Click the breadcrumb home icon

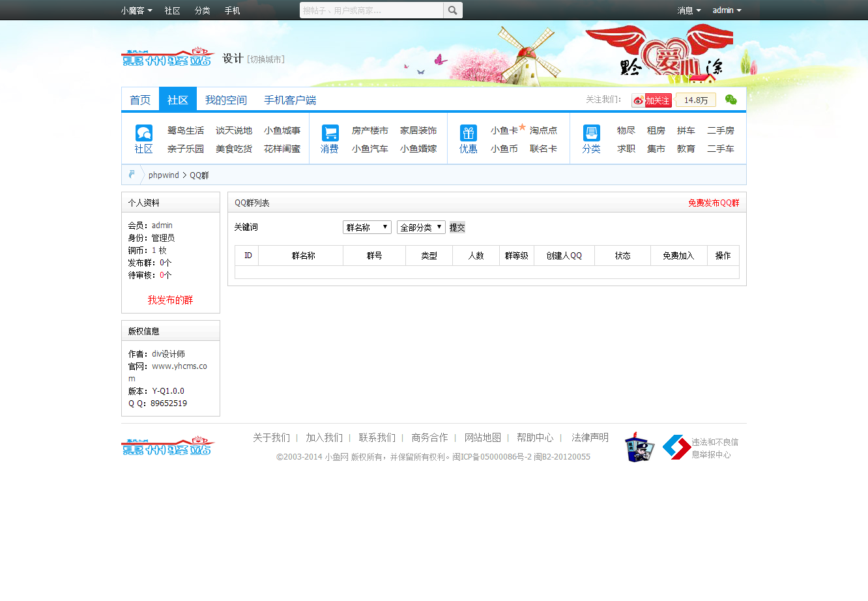(132, 175)
